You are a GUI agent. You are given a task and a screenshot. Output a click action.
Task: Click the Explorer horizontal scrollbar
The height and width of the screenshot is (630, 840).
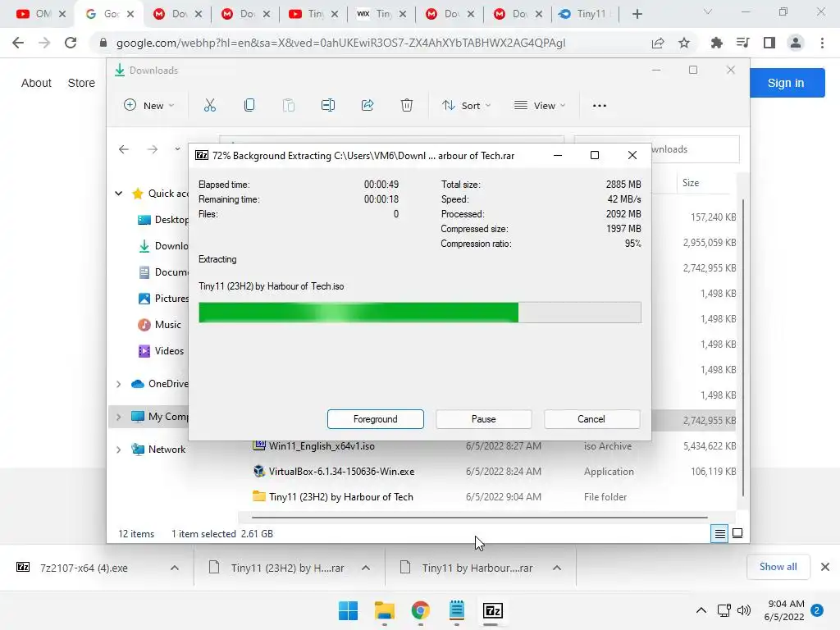pyautogui.click(x=479, y=518)
